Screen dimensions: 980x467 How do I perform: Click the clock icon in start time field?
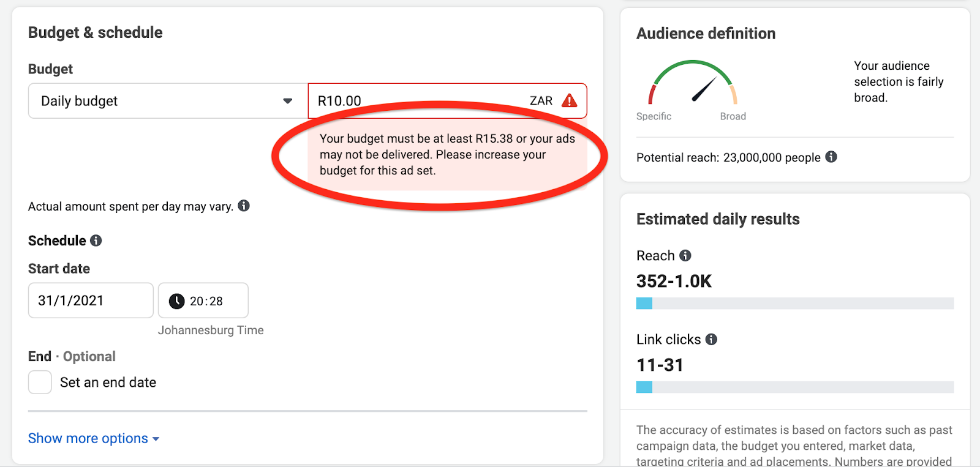pyautogui.click(x=176, y=301)
